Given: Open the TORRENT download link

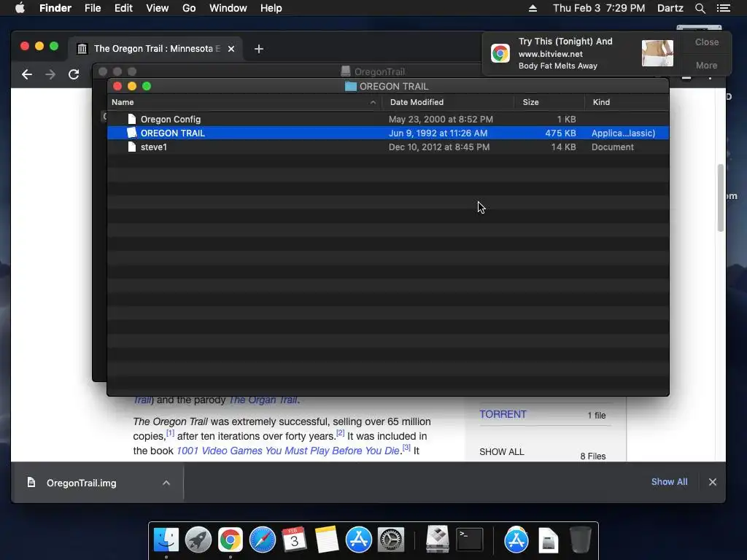Looking at the screenshot, I should click(503, 414).
